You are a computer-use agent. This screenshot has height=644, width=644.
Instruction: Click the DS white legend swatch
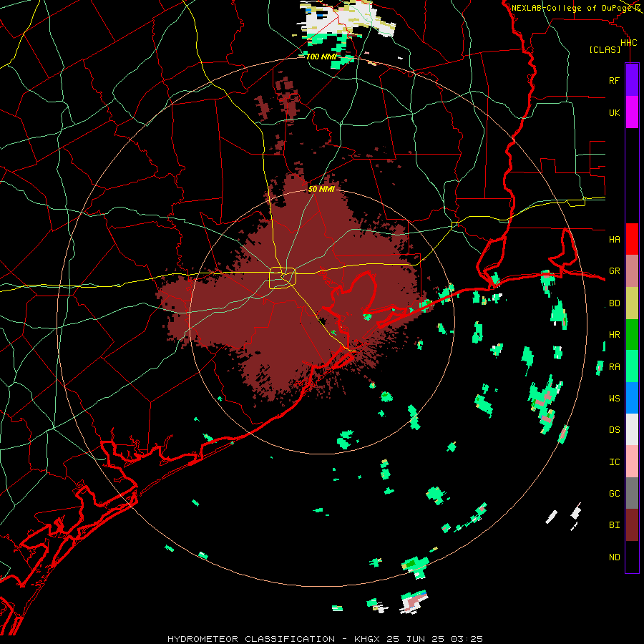[x=632, y=429]
